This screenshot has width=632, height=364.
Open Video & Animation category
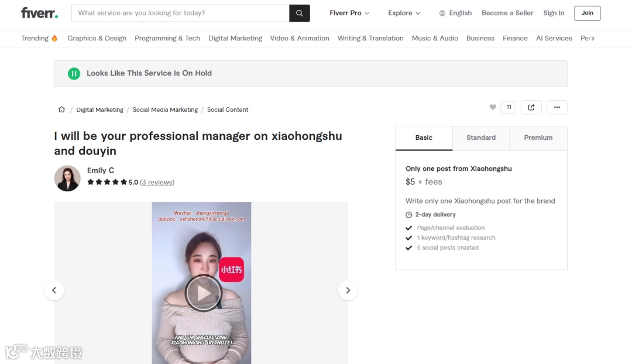click(300, 38)
